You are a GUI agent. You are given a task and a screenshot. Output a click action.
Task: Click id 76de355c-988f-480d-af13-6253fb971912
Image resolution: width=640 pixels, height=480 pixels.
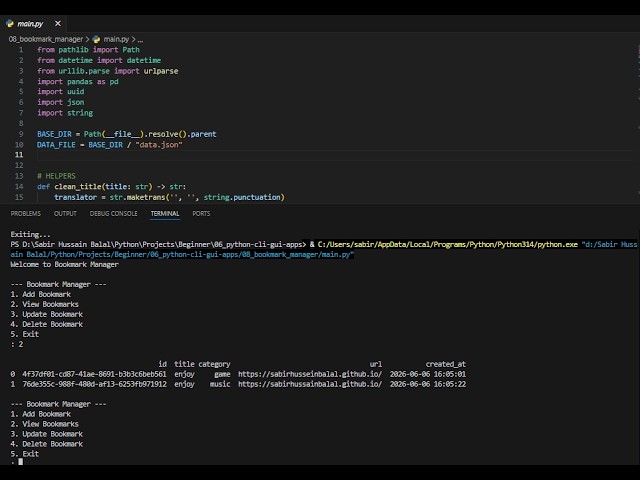point(94,384)
